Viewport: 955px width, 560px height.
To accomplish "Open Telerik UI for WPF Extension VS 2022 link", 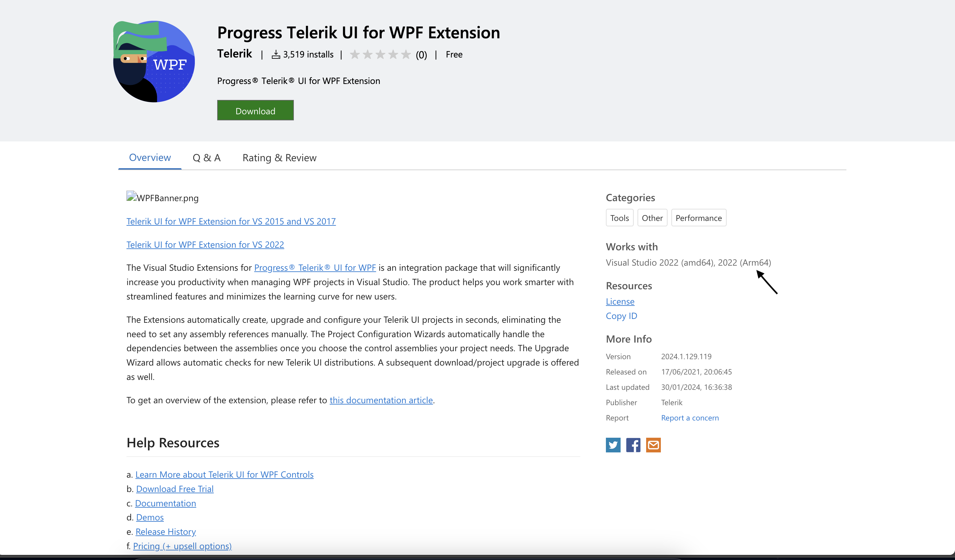I will point(205,245).
